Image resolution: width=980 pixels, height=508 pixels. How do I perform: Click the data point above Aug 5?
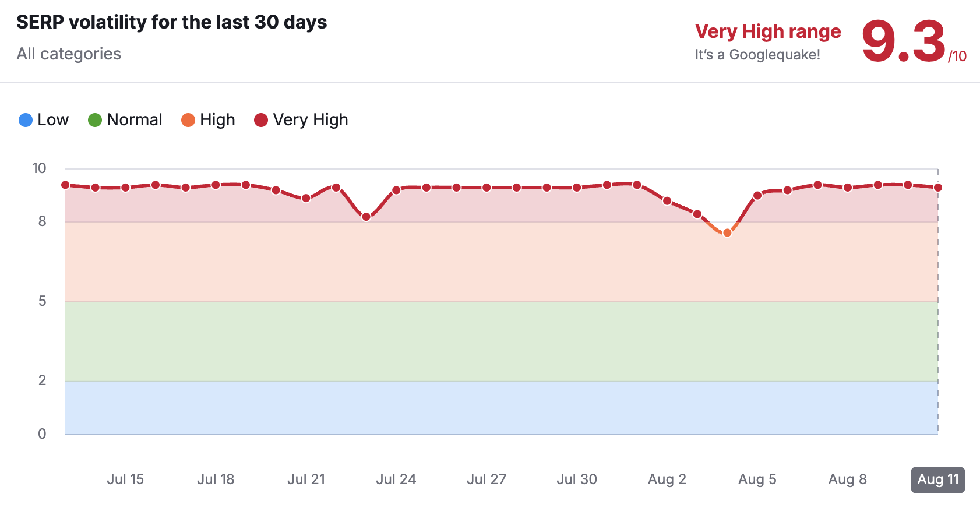click(x=757, y=196)
